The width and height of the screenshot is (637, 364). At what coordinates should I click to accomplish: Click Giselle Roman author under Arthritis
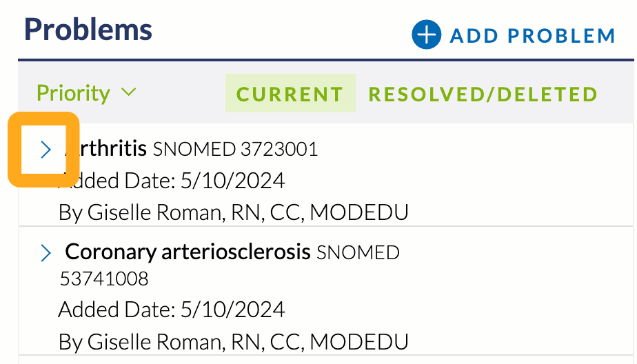pos(233,212)
